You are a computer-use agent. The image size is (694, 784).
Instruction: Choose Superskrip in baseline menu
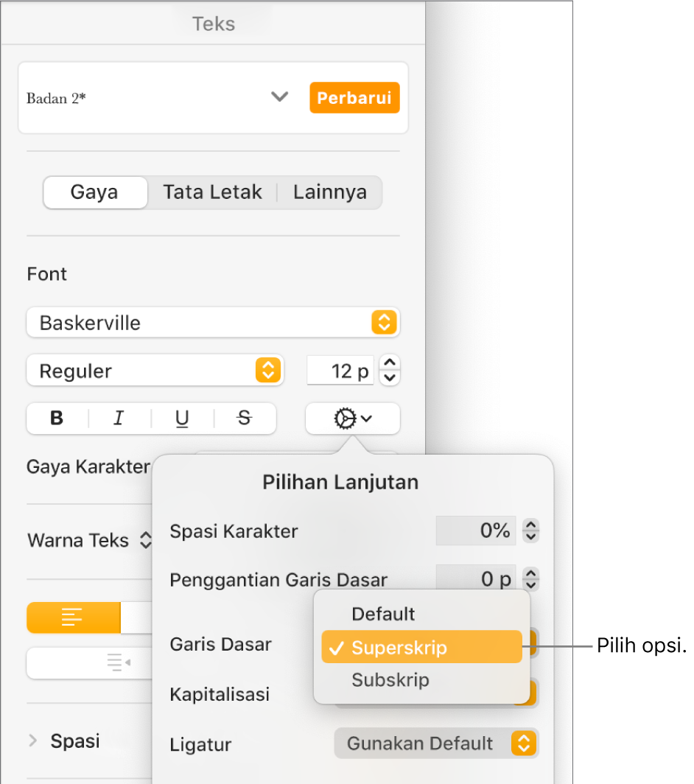click(x=421, y=647)
